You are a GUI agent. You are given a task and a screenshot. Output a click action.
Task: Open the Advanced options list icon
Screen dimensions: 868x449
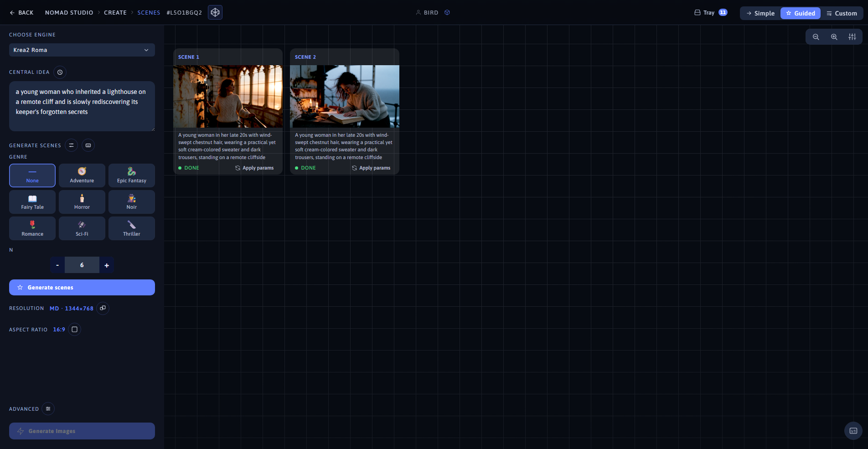(x=48, y=408)
